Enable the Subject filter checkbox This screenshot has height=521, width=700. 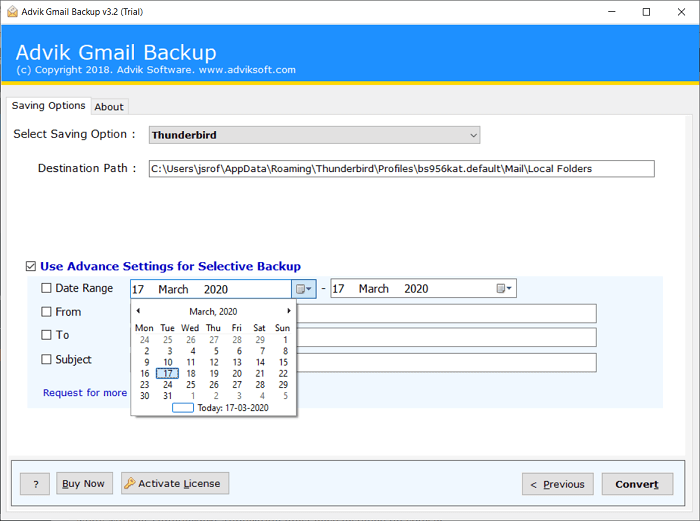pos(46,359)
